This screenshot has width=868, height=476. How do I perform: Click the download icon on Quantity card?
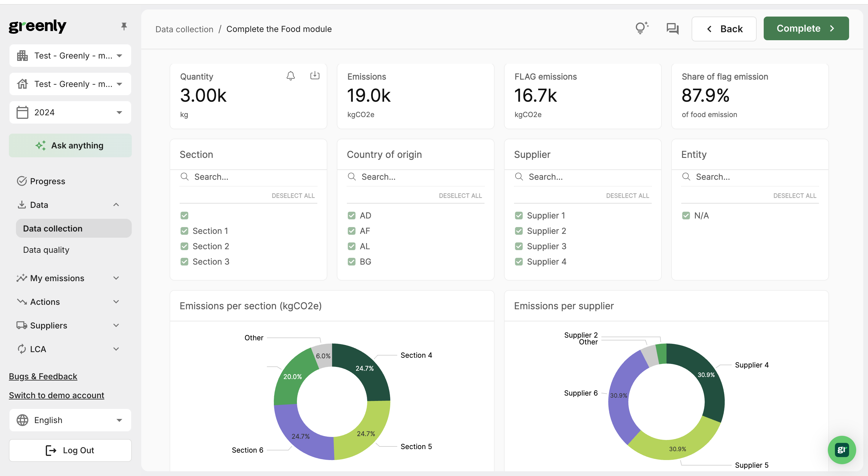pyautogui.click(x=315, y=75)
